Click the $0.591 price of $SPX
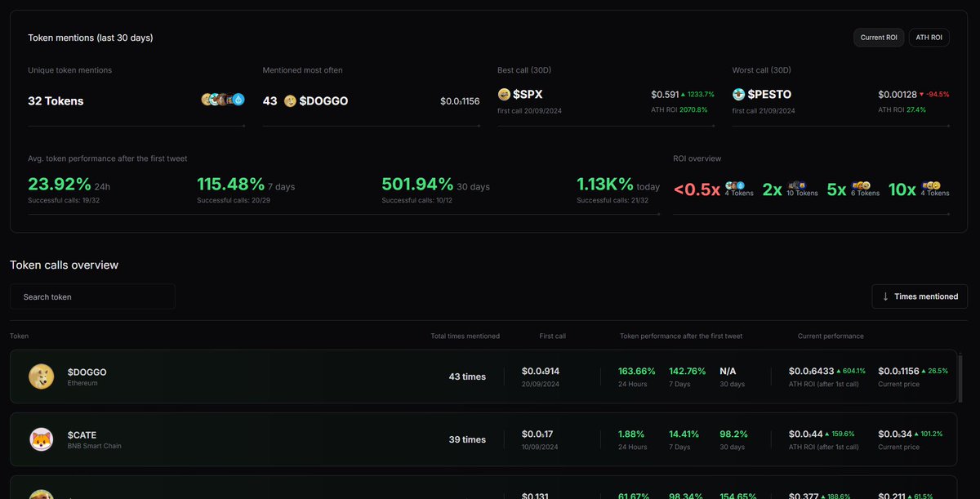Viewport: 980px width, 499px height. pyautogui.click(x=665, y=95)
